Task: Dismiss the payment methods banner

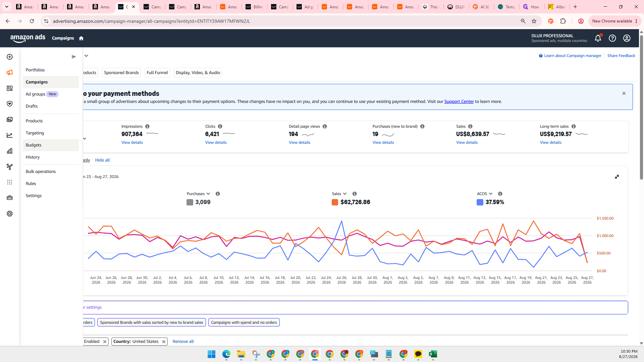Action: point(624,94)
